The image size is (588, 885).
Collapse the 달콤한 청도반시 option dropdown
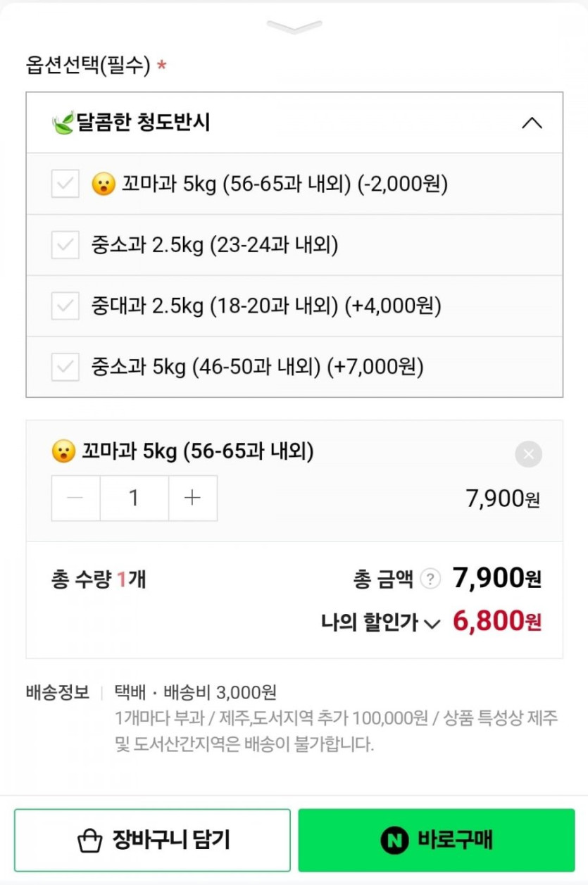coord(532,123)
